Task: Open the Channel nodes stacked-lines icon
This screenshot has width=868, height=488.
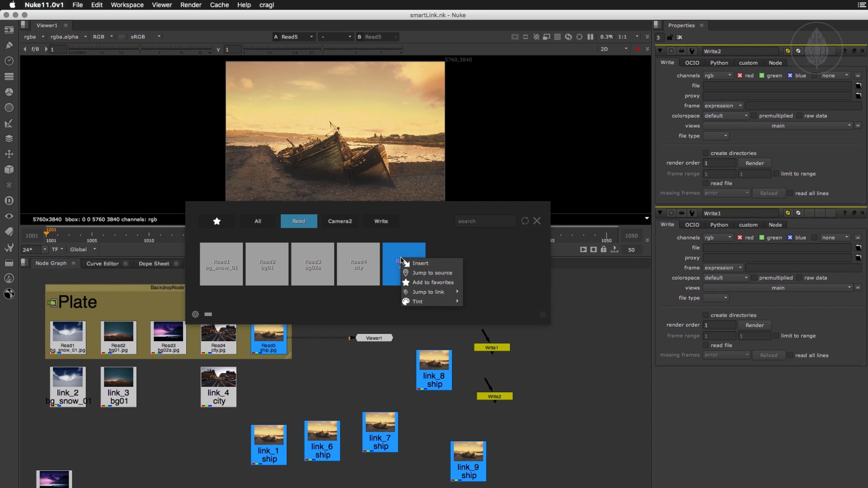Action: coord(9,76)
